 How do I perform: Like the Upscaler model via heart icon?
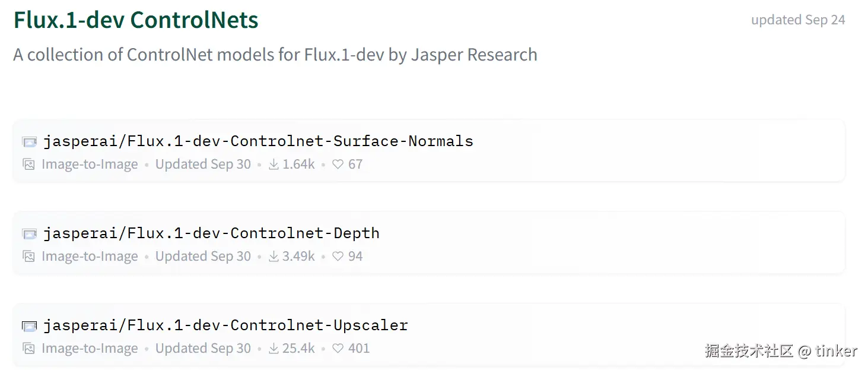pyautogui.click(x=338, y=349)
